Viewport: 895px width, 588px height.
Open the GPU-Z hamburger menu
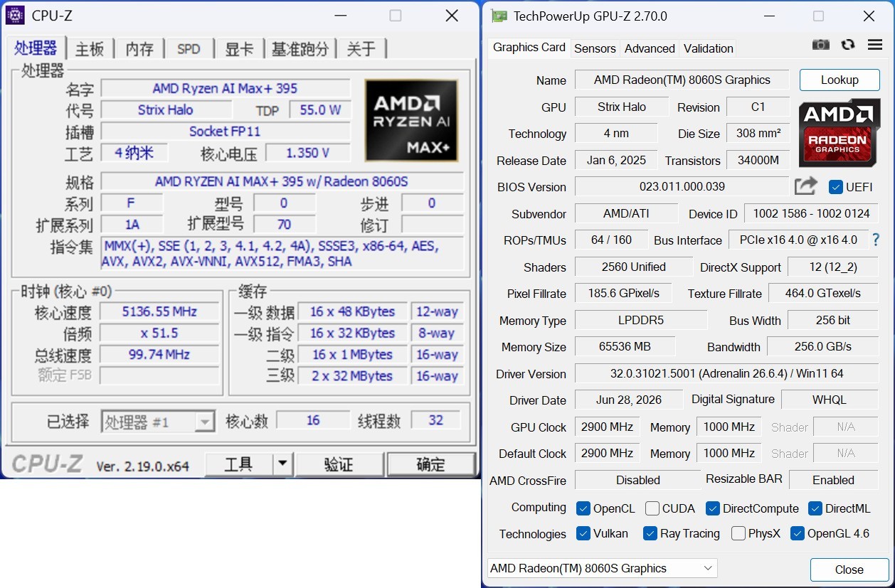(875, 45)
